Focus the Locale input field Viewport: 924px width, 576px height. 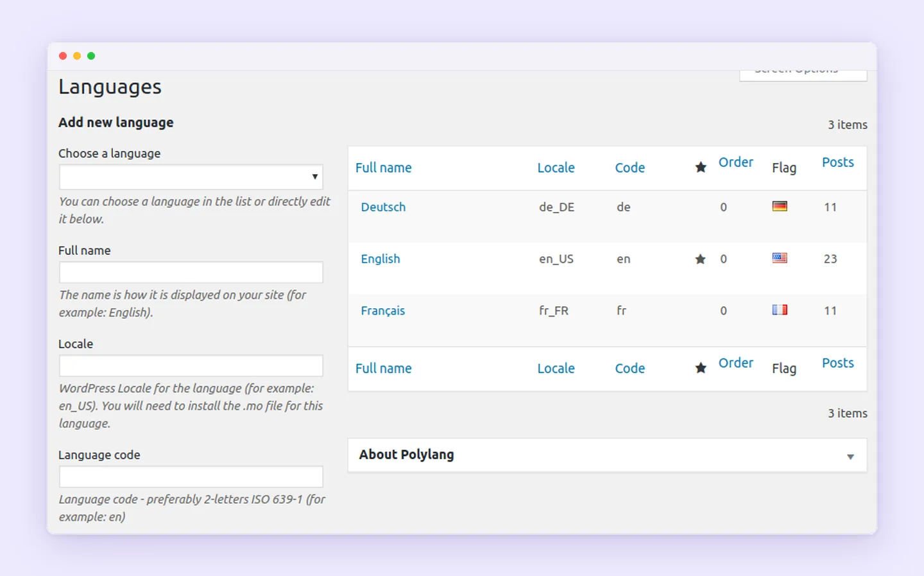(191, 366)
